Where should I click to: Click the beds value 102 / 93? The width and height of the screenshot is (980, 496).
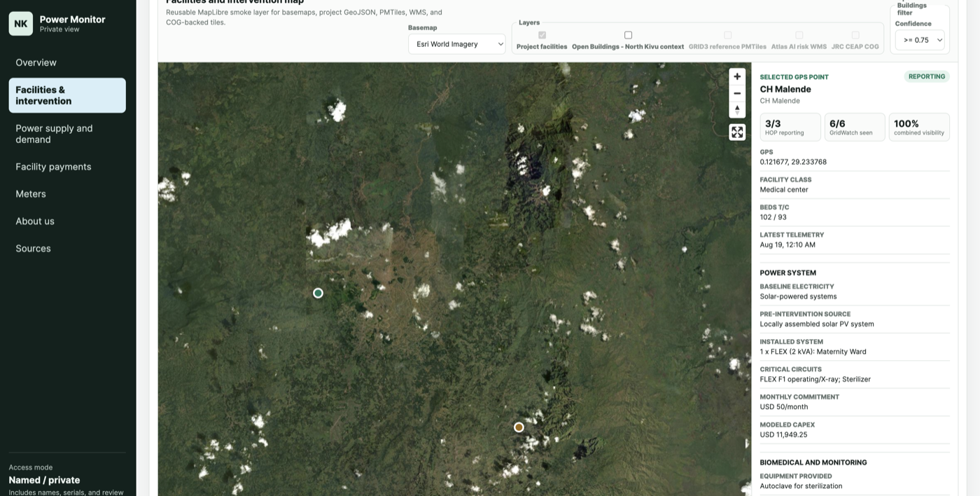[x=773, y=217]
